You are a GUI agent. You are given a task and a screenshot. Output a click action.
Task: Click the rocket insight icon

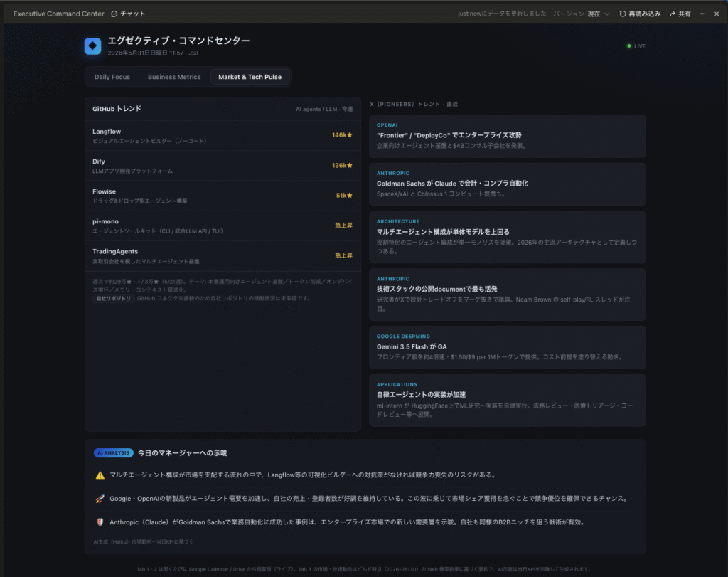click(100, 499)
